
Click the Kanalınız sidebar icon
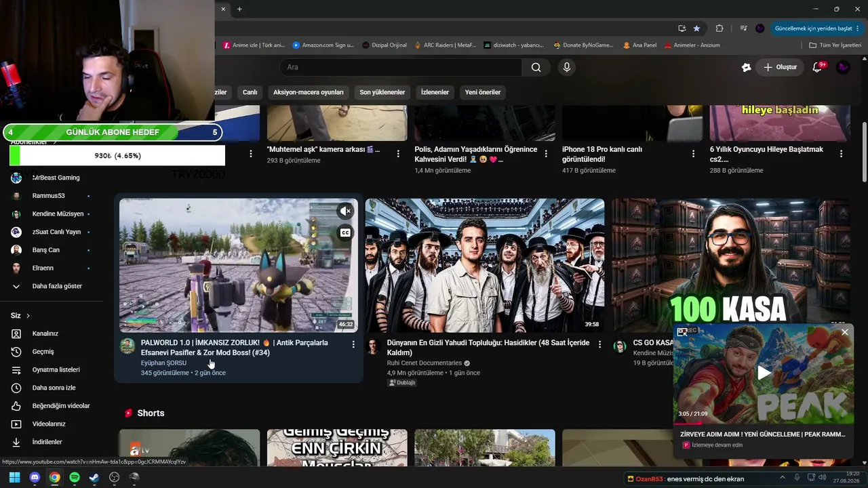(x=16, y=333)
